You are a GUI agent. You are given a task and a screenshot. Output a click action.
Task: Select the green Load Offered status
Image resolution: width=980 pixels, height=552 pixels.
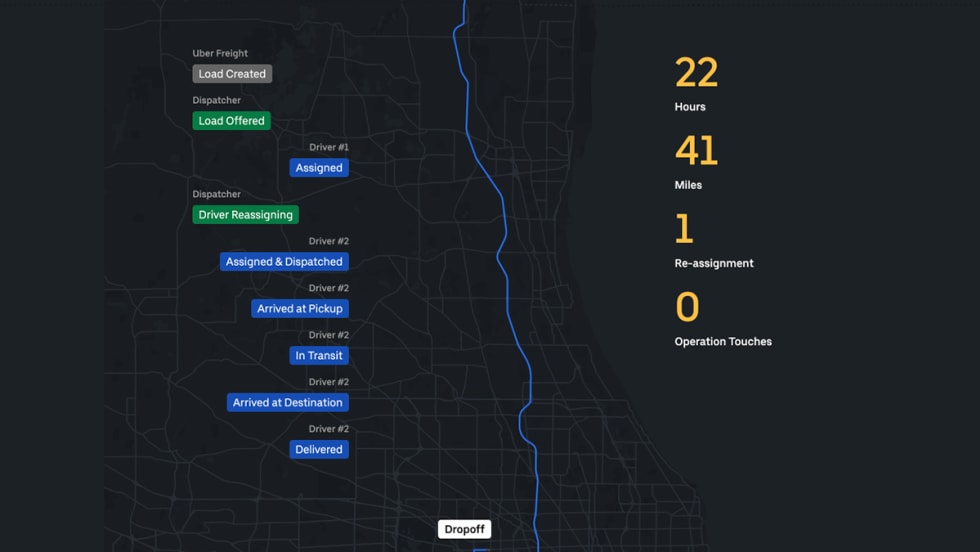[x=231, y=121]
